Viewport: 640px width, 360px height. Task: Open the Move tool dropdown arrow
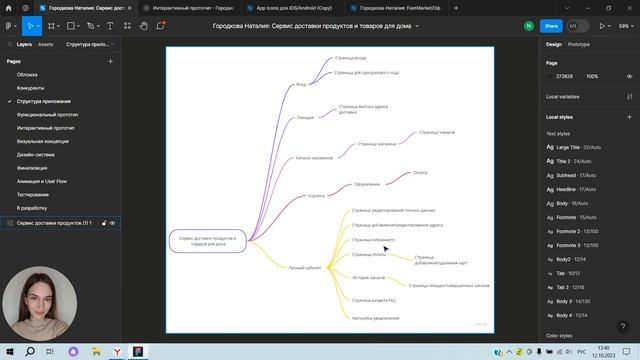(x=38, y=26)
